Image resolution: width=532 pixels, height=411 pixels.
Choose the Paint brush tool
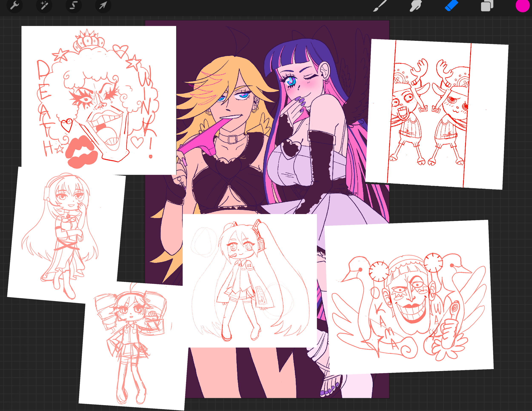pyautogui.click(x=380, y=5)
